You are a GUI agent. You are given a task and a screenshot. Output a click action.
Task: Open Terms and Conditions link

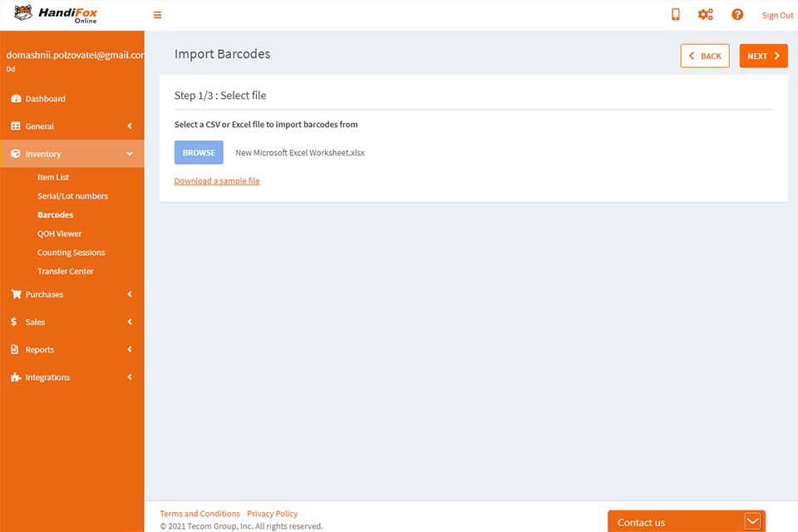coord(200,513)
